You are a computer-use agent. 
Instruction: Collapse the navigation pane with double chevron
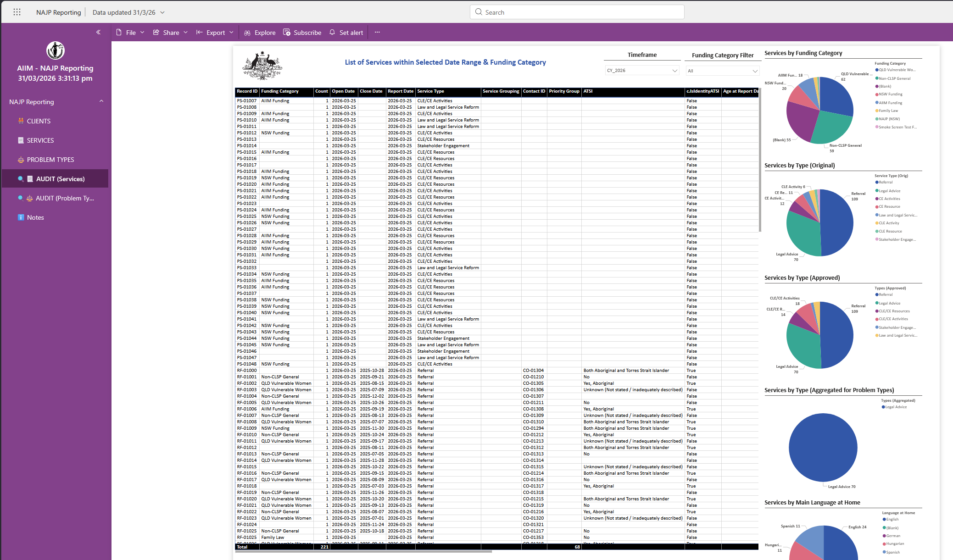pos(98,32)
